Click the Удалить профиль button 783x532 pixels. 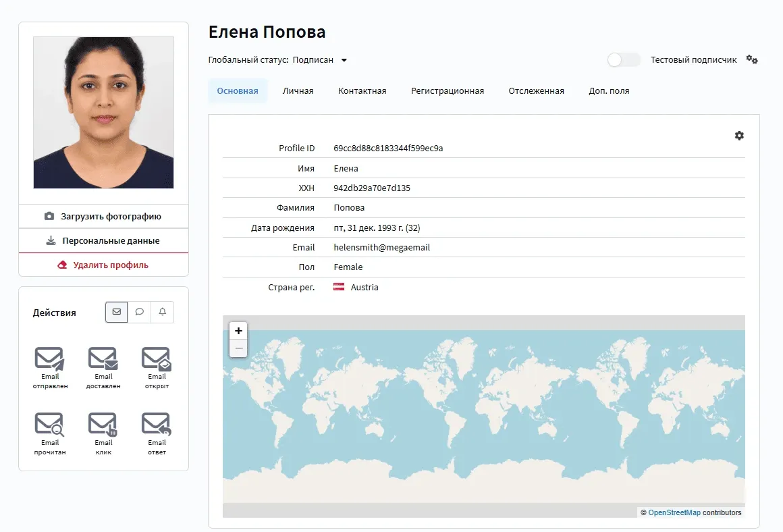coord(103,265)
